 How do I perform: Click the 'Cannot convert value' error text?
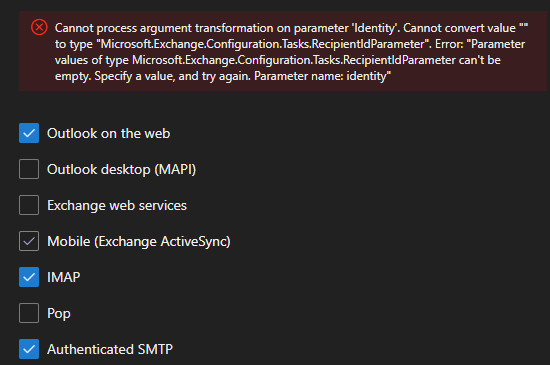(x=460, y=28)
